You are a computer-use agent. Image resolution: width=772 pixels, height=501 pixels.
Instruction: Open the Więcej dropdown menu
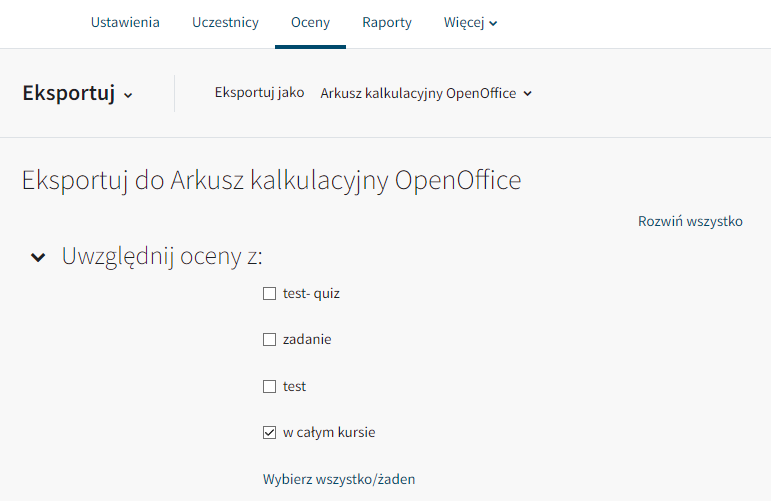[x=470, y=23]
